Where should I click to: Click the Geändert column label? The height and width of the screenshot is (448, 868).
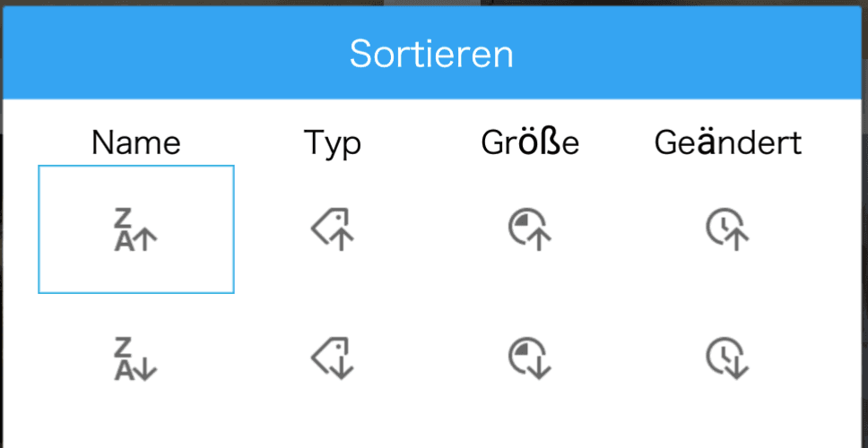pos(728,142)
